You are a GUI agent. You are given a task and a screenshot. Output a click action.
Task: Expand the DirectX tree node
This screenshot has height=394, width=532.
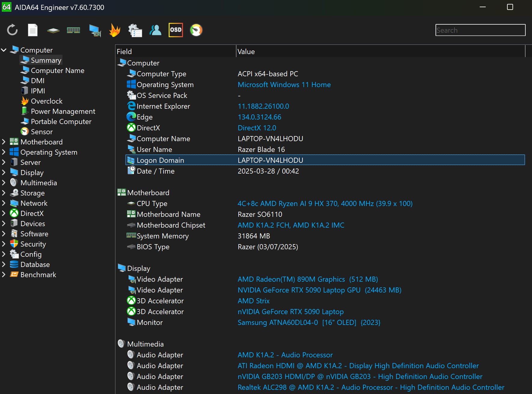click(4, 214)
